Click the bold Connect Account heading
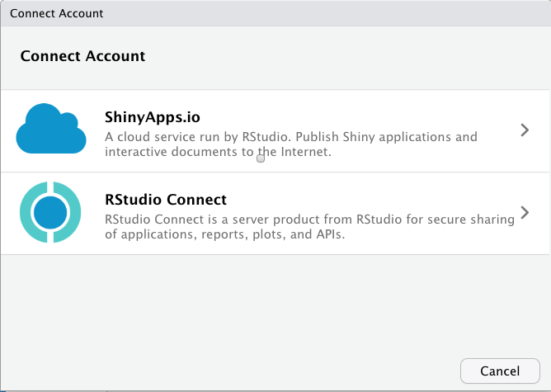This screenshot has height=392, width=551. (82, 56)
